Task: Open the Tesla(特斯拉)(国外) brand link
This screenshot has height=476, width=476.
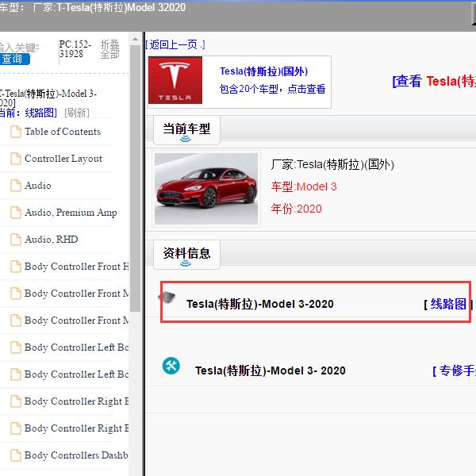Action: [x=264, y=71]
